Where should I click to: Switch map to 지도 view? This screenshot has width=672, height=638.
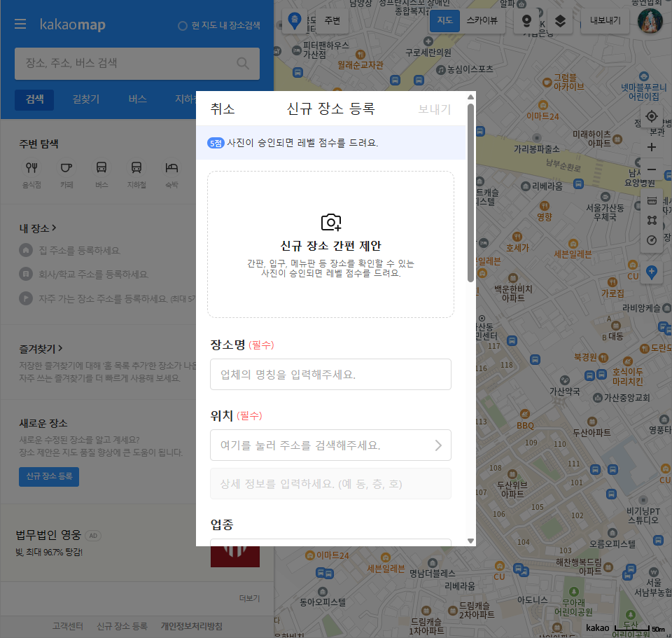click(x=445, y=20)
